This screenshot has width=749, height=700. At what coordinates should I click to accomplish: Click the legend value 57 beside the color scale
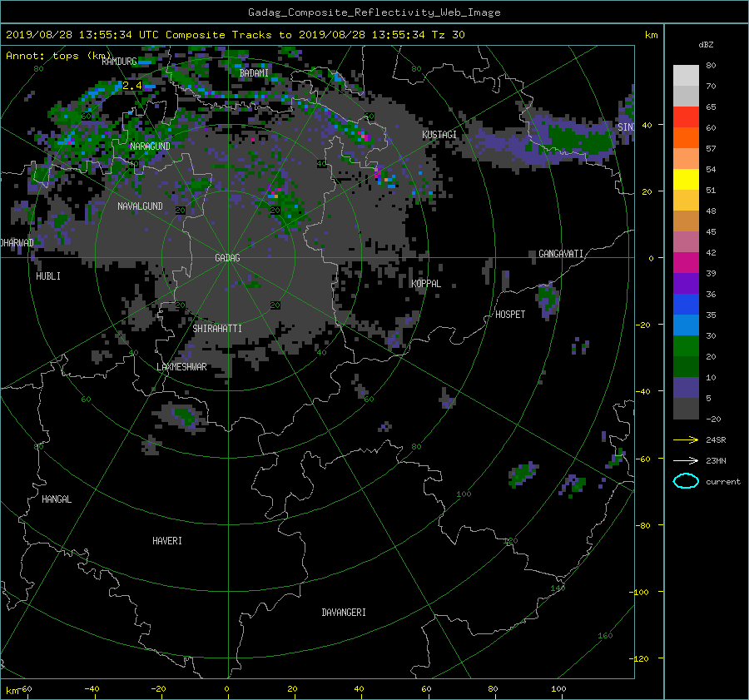(x=711, y=149)
